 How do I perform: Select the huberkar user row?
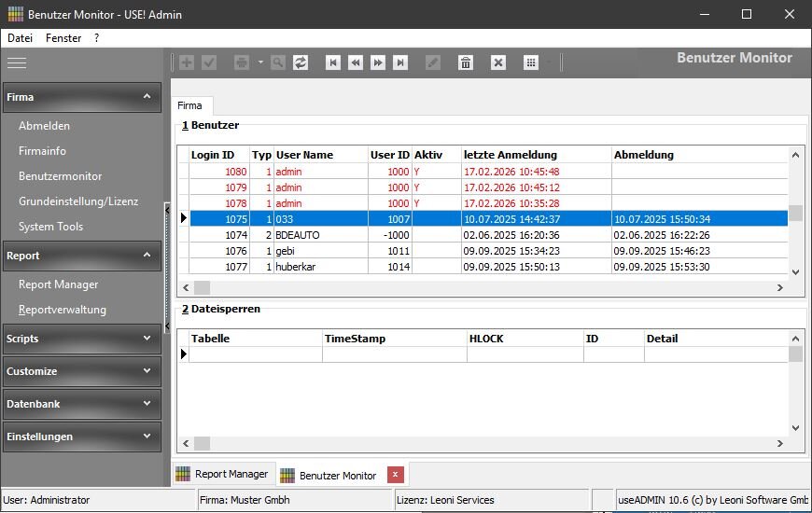[299, 267]
